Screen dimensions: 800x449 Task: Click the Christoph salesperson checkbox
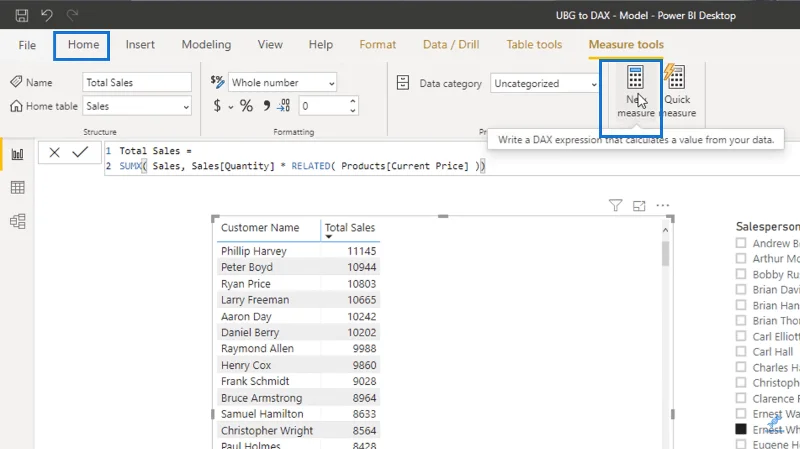741,383
